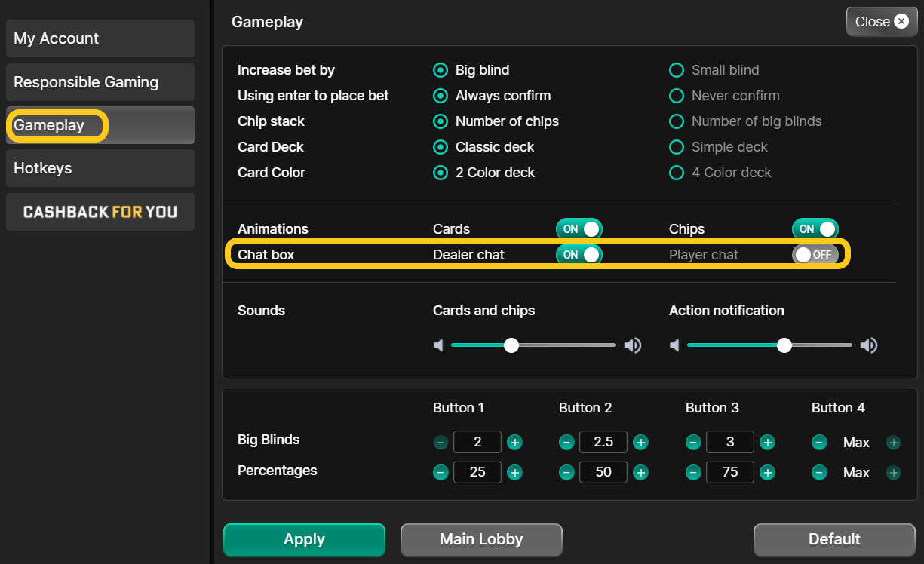Screen dimensions: 924x564
Task: Click the mute speaker icon for Cards and chips
Action: [438, 345]
